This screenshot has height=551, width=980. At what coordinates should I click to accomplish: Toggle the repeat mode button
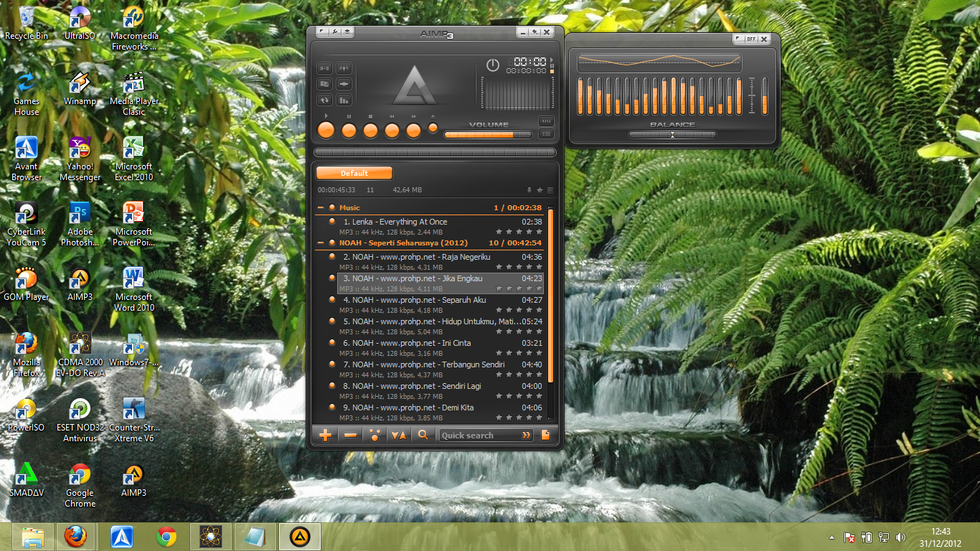point(325,100)
